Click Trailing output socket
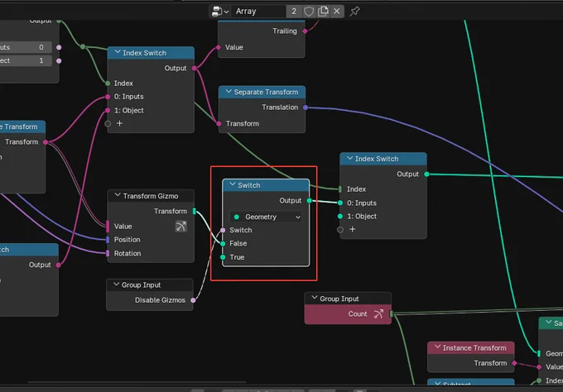 (x=305, y=31)
